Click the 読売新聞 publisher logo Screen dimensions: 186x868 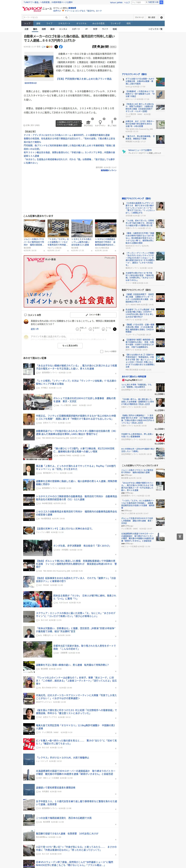[104, 47]
